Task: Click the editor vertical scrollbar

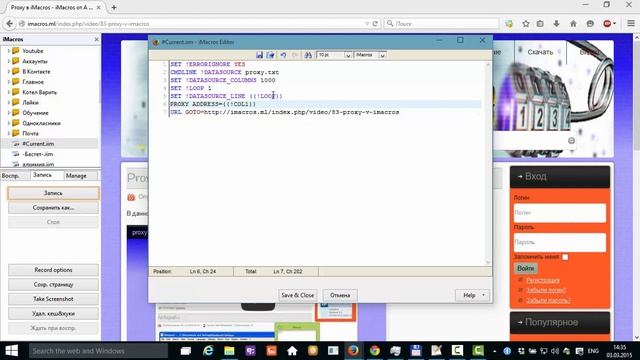Action: pyautogui.click(x=488, y=163)
